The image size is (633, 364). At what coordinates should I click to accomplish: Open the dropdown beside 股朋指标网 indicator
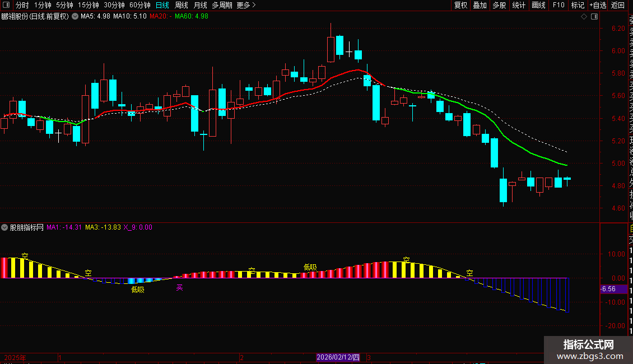4,227
